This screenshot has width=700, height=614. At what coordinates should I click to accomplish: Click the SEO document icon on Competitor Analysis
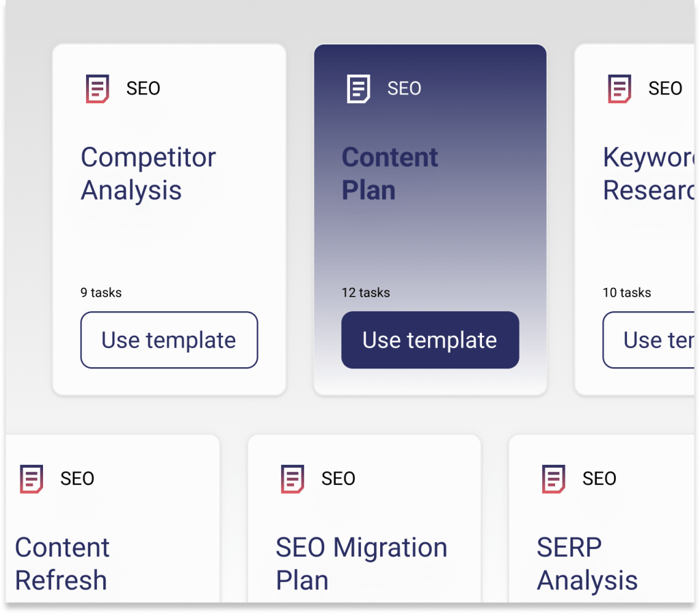click(98, 88)
